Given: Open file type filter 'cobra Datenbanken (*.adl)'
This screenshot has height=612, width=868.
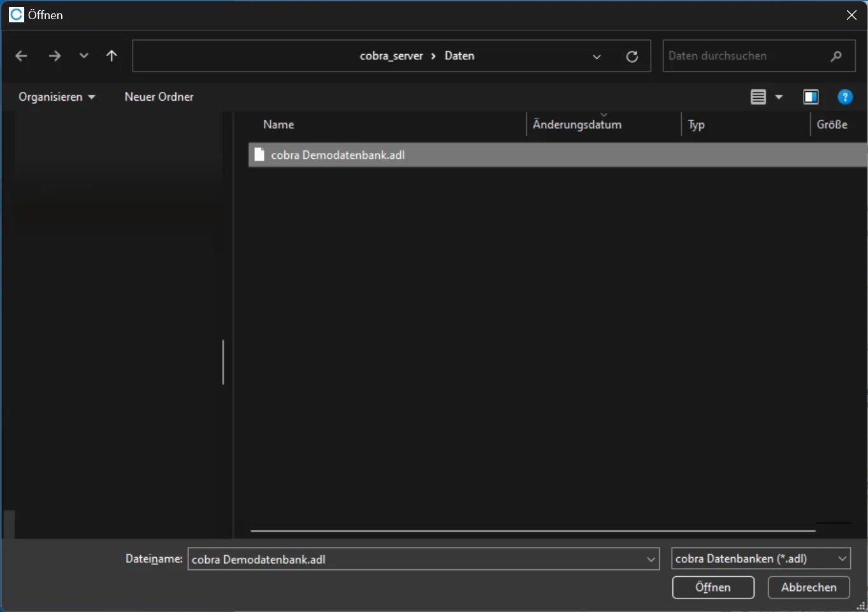Looking at the screenshot, I should click(761, 558).
